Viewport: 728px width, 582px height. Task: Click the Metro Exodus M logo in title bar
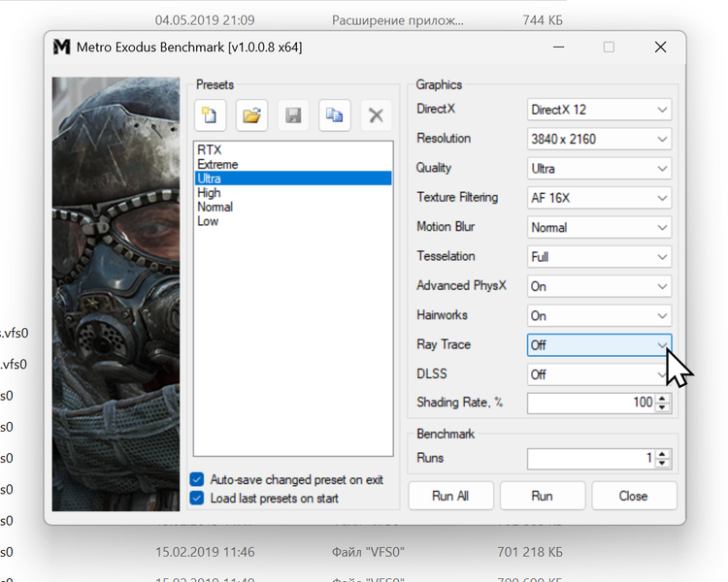pos(62,47)
